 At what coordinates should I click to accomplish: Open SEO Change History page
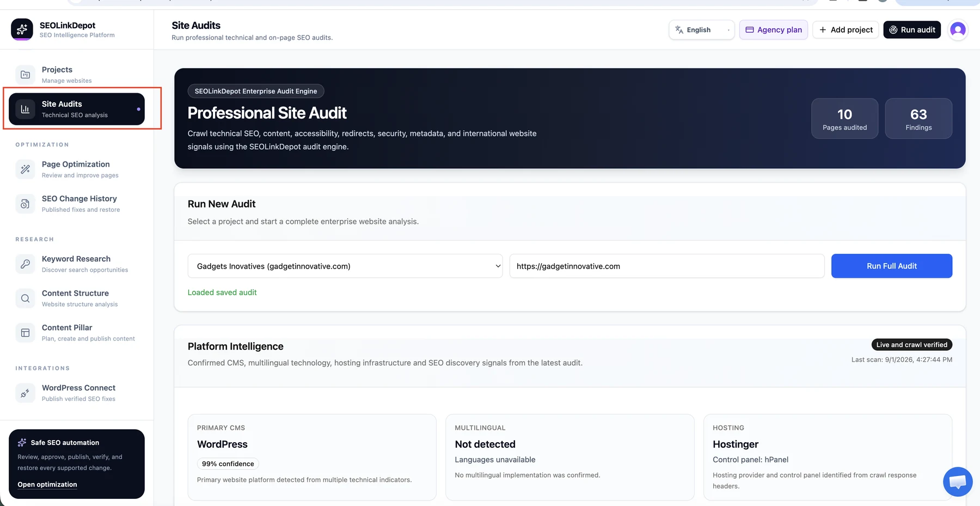[x=77, y=204]
